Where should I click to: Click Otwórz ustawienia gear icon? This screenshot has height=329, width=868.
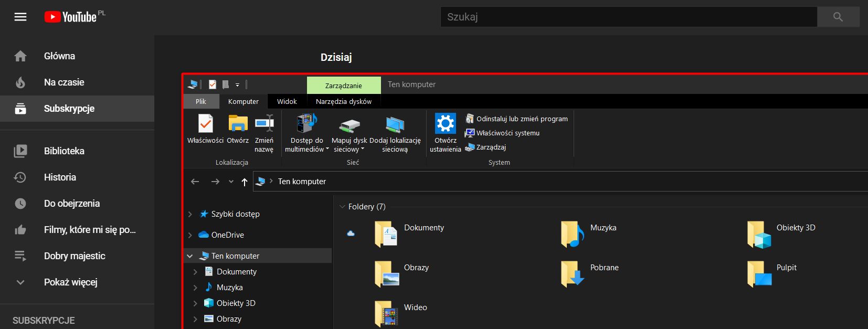[x=446, y=124]
